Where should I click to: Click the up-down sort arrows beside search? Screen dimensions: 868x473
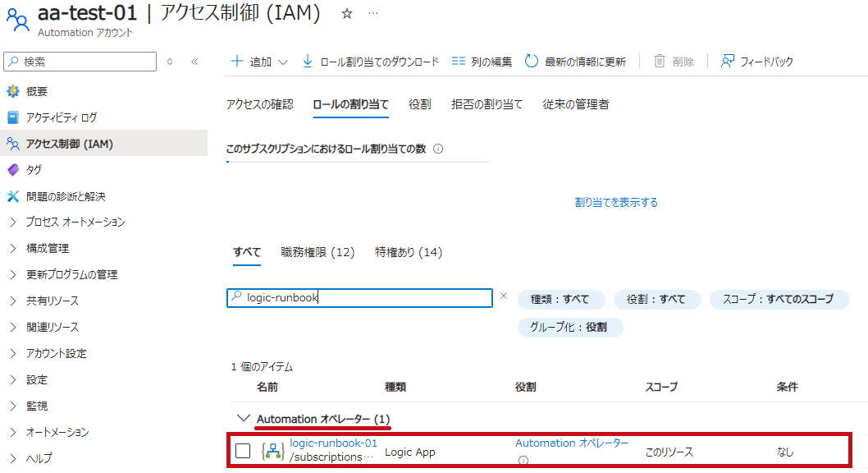170,62
